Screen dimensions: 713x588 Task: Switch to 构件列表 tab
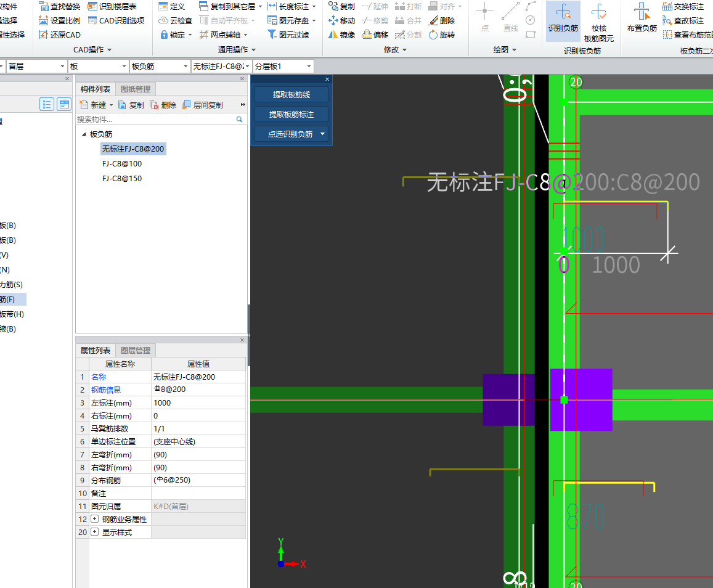coord(96,89)
